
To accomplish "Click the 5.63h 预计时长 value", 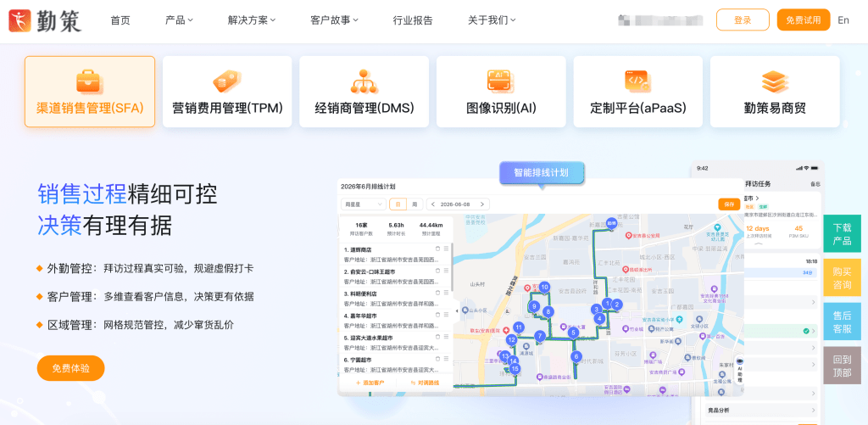I will [x=397, y=225].
